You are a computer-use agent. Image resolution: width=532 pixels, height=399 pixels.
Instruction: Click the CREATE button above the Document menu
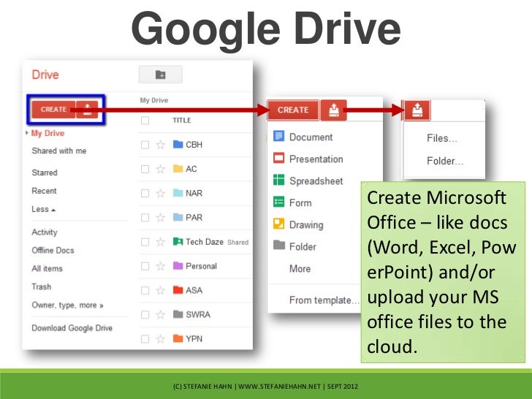coord(293,110)
